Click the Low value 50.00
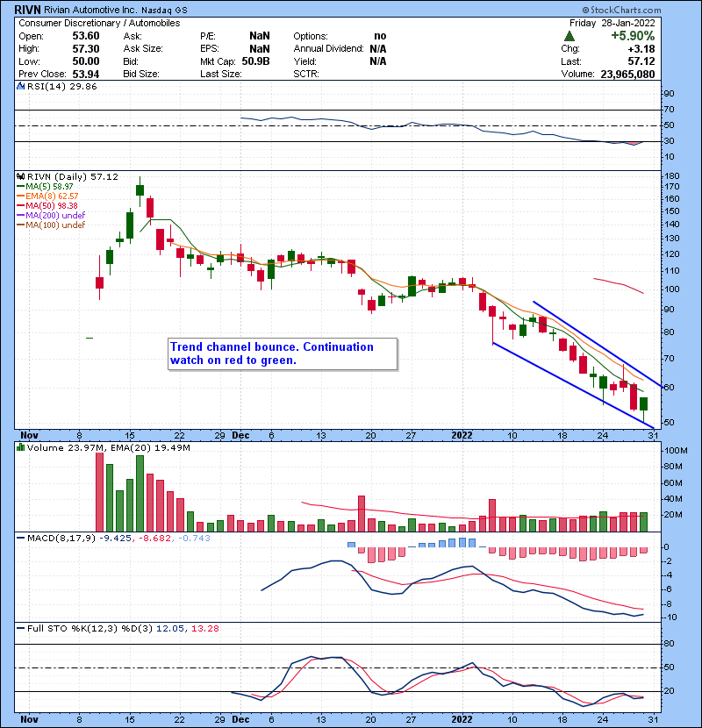702x728 pixels. click(86, 61)
